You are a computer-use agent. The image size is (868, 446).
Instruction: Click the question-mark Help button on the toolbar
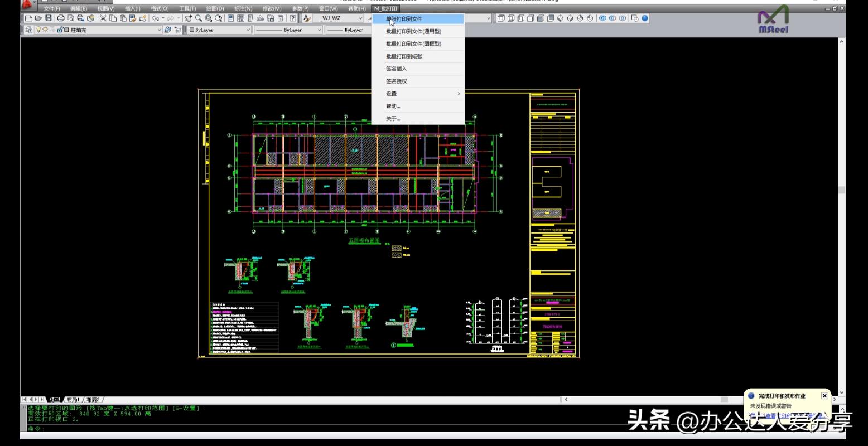coord(292,18)
